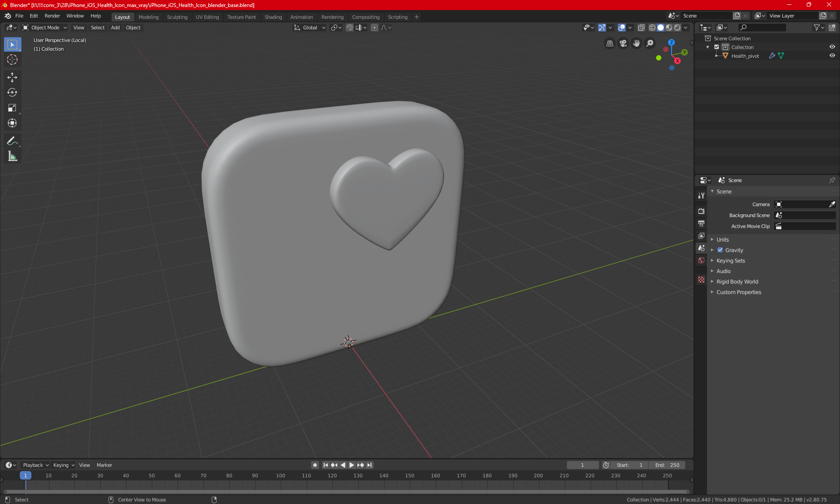
Task: Click the Measure tool icon
Action: click(x=12, y=157)
